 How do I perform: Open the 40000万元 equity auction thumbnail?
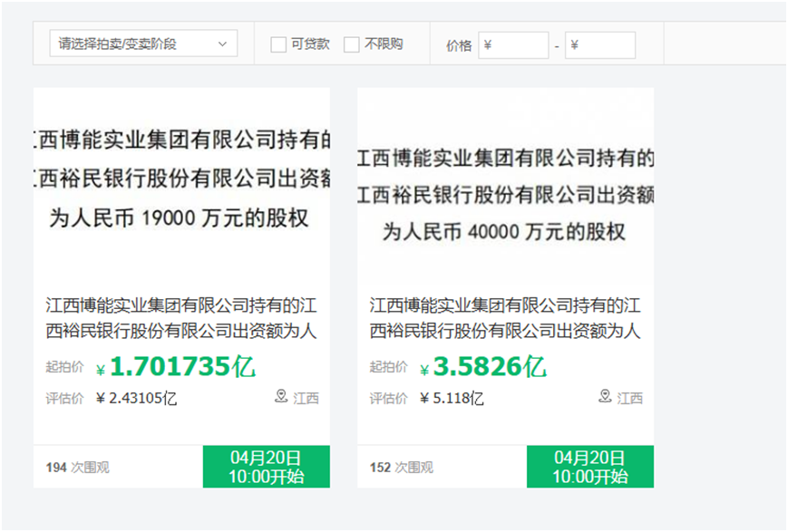point(504,181)
